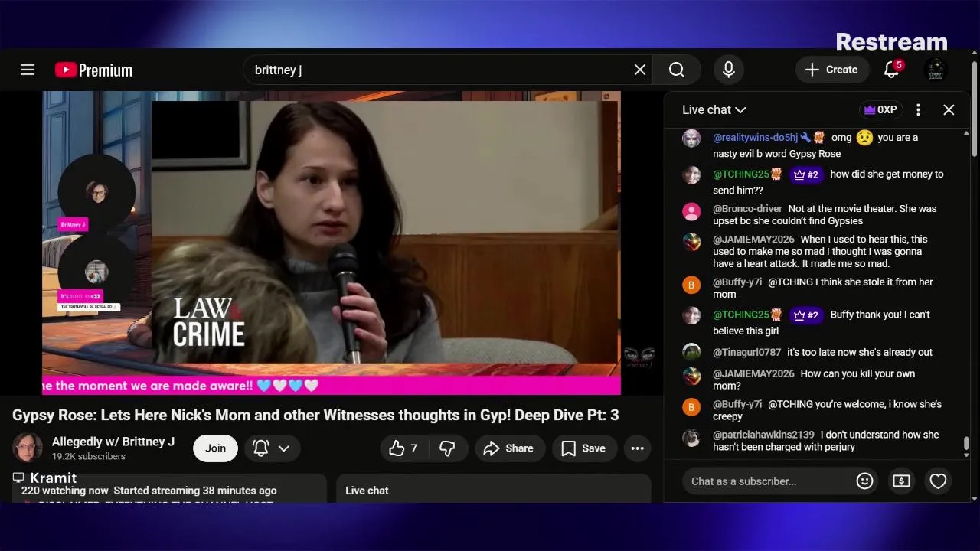
Task: Click @Buffy-y7i avatar on stole message
Action: tap(691, 285)
